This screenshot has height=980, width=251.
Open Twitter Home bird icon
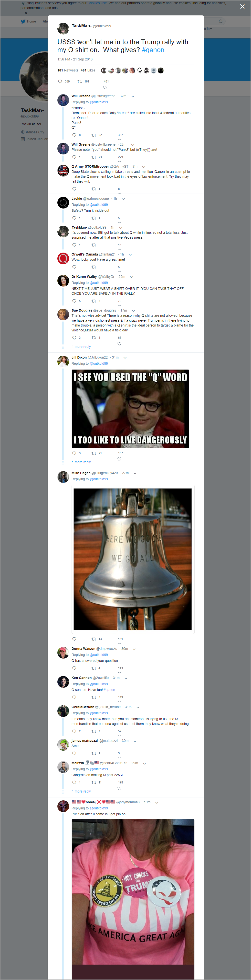pos(23,21)
